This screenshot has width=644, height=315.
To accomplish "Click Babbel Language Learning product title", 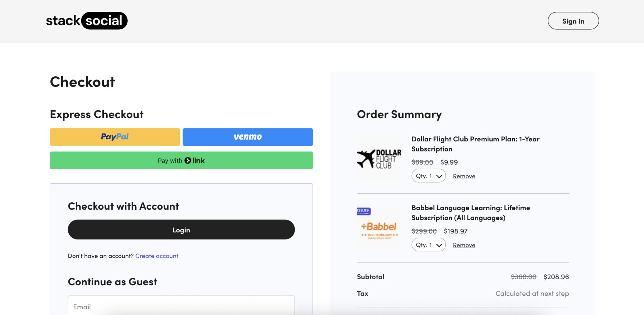I will (x=471, y=213).
